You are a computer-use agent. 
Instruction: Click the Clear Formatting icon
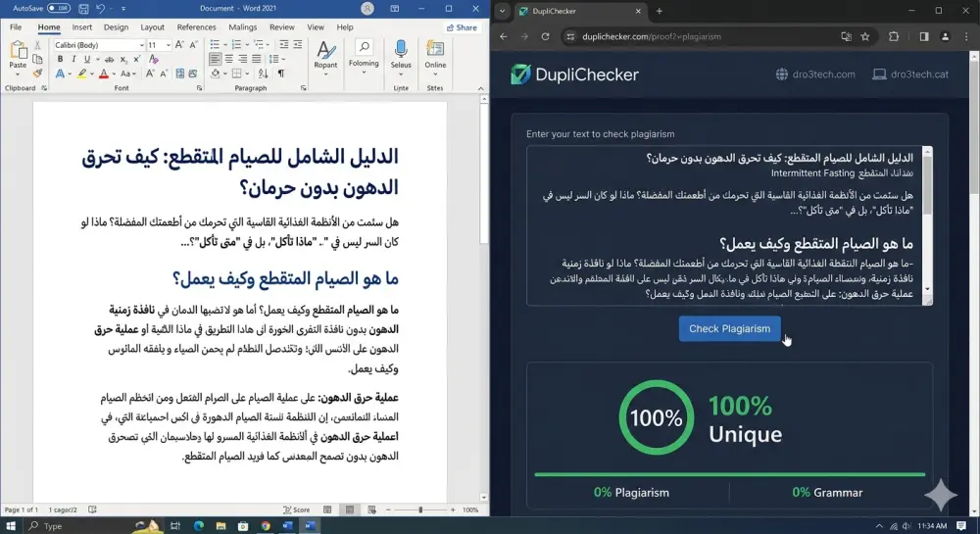[x=154, y=60]
